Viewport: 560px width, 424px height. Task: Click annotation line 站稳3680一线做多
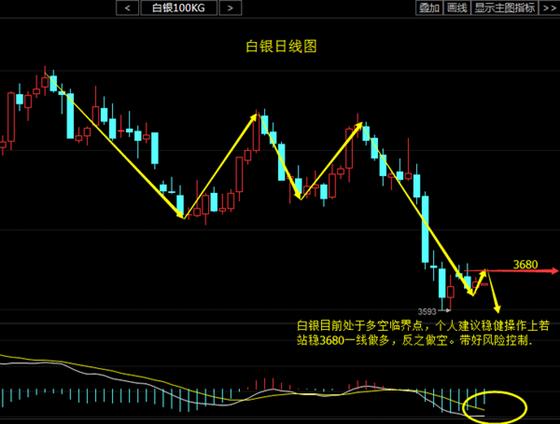coord(343,340)
